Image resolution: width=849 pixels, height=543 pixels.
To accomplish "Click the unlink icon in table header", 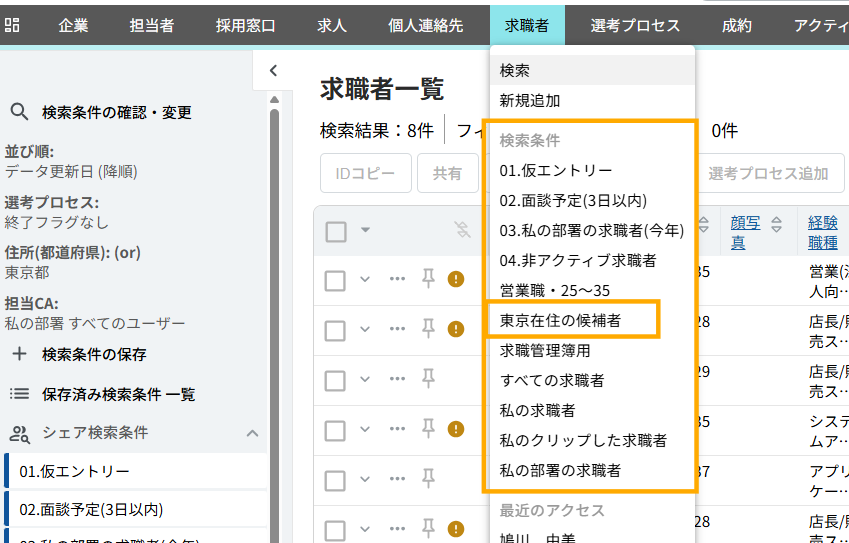I will (x=461, y=230).
